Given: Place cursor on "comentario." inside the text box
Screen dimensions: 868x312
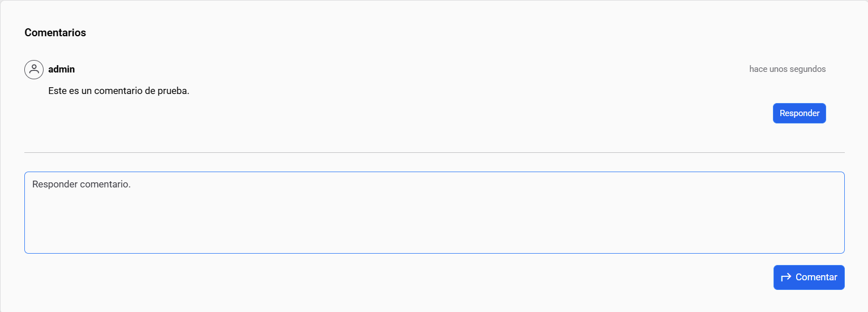Looking at the screenshot, I should click(105, 185).
